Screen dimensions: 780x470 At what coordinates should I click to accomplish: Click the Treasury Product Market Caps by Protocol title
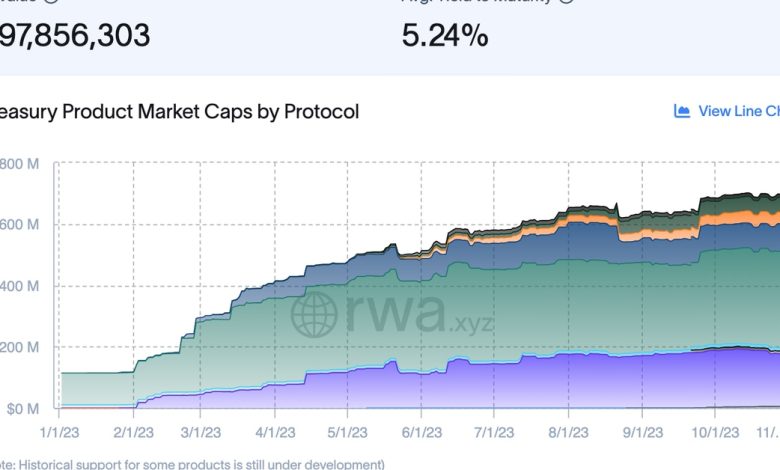coord(180,111)
